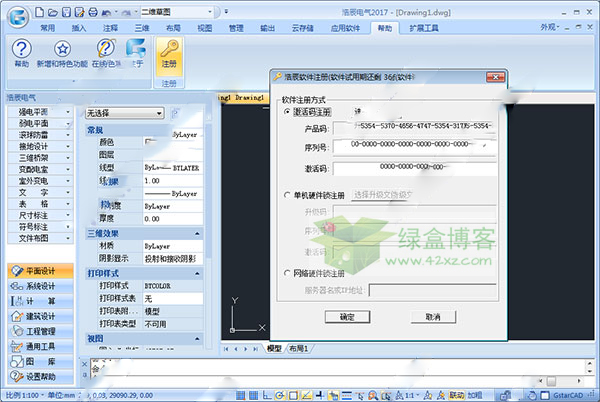Click into the 激活码 input field

pos(414,168)
